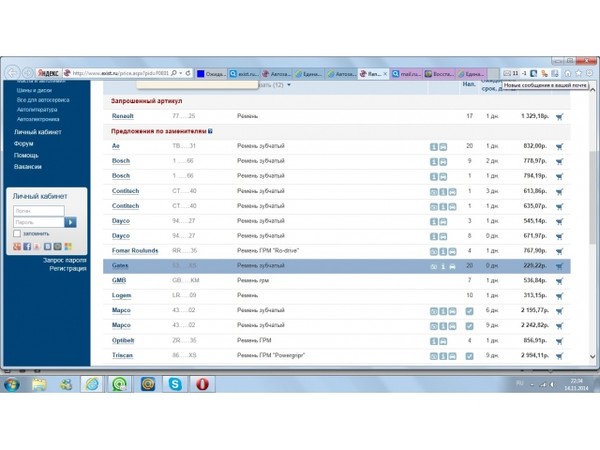Click scrollbar down arrow of page
The width and height of the screenshot is (600, 450).
point(593,357)
